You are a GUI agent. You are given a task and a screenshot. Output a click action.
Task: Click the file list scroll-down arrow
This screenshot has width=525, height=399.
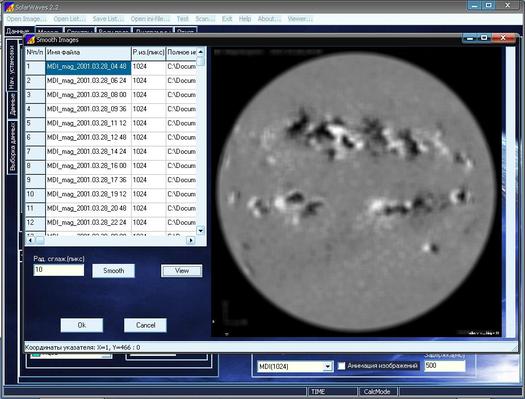[x=200, y=230]
